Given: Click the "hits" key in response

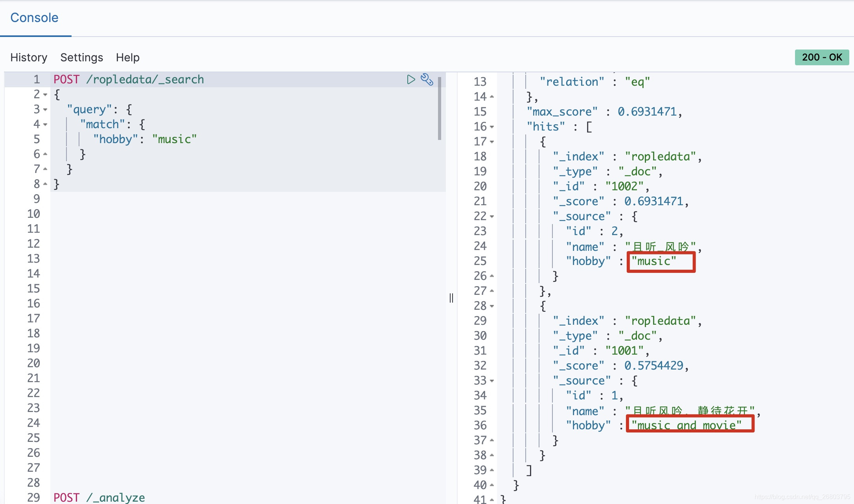Looking at the screenshot, I should click(x=546, y=127).
